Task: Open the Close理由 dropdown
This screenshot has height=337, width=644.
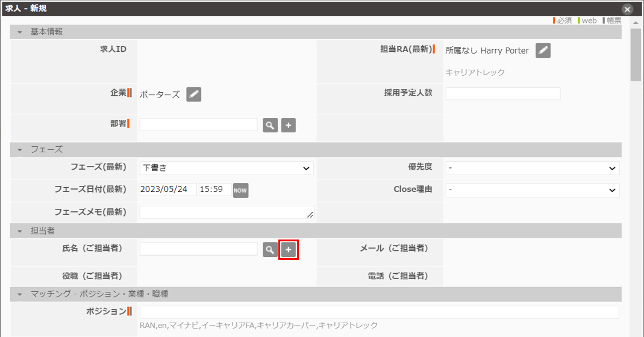Action: pyautogui.click(x=532, y=190)
